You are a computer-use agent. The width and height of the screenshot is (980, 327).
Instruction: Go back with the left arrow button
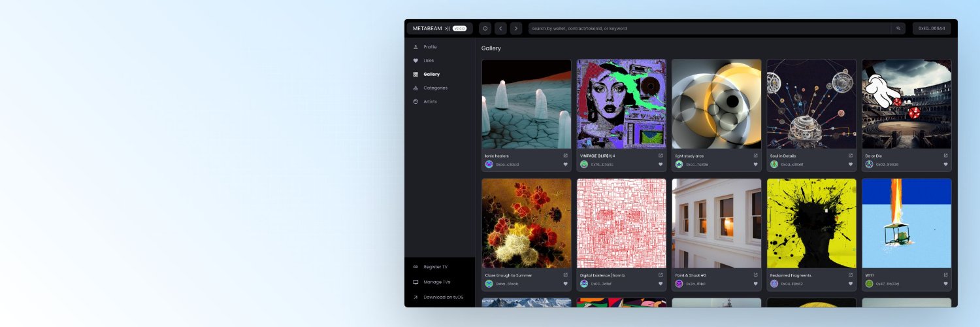(x=500, y=29)
